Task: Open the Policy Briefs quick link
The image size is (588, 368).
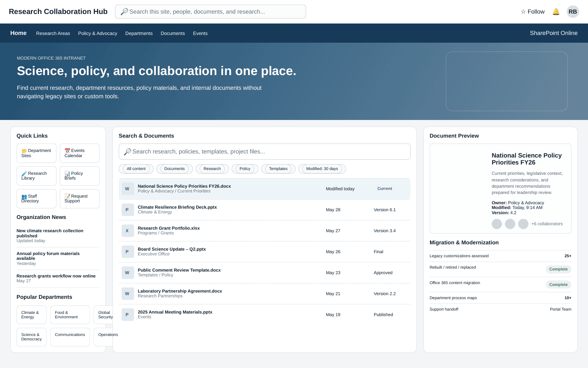Action: pos(80,176)
